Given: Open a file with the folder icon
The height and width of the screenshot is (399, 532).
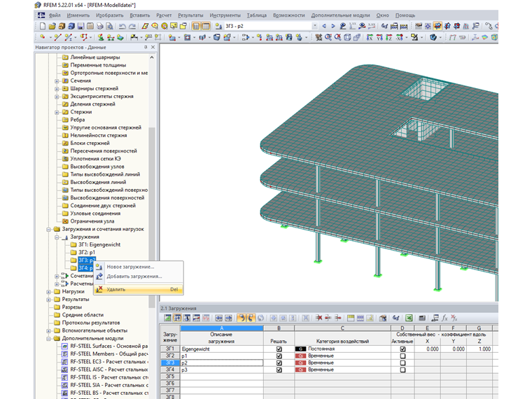Looking at the screenshot, I should click(52, 26).
